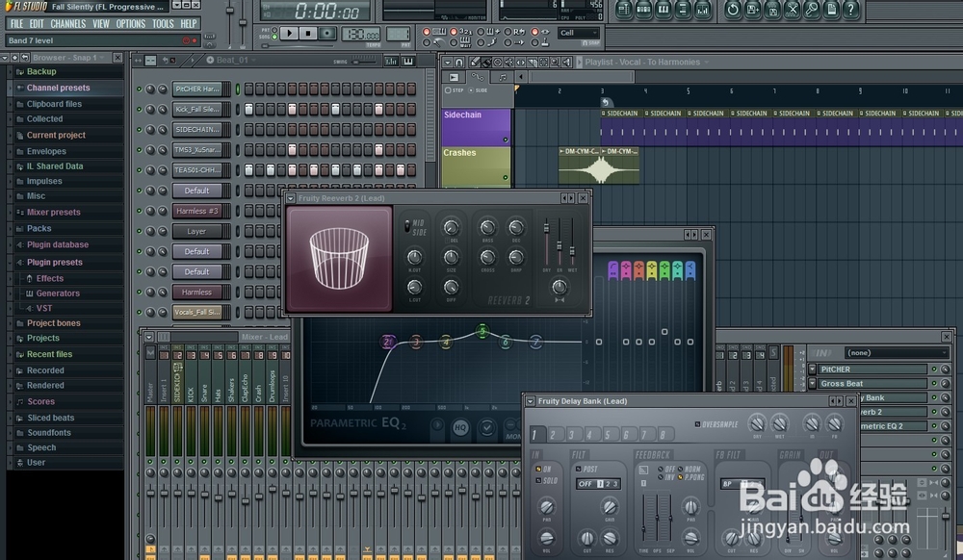
Task: Open the step sequencer toolbar icon
Action: (643, 10)
